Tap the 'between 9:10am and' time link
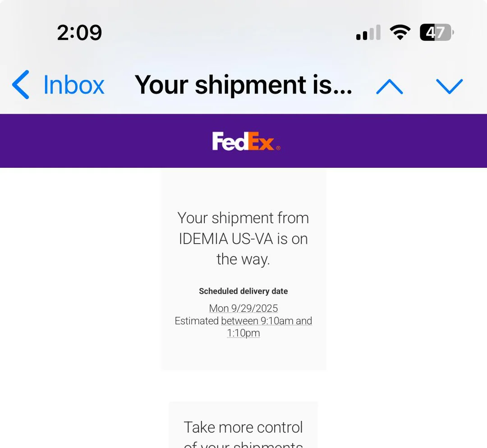Image resolution: width=487 pixels, height=448 pixels. [x=266, y=321]
